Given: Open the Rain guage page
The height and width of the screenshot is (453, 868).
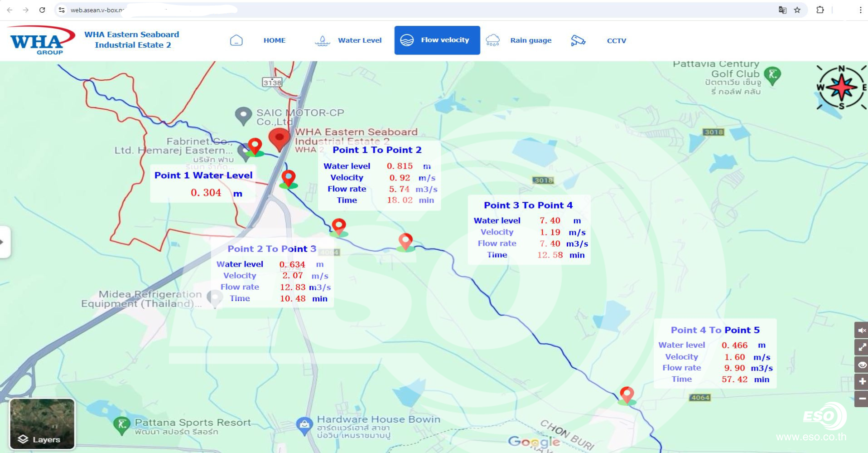Looking at the screenshot, I should click(x=530, y=40).
